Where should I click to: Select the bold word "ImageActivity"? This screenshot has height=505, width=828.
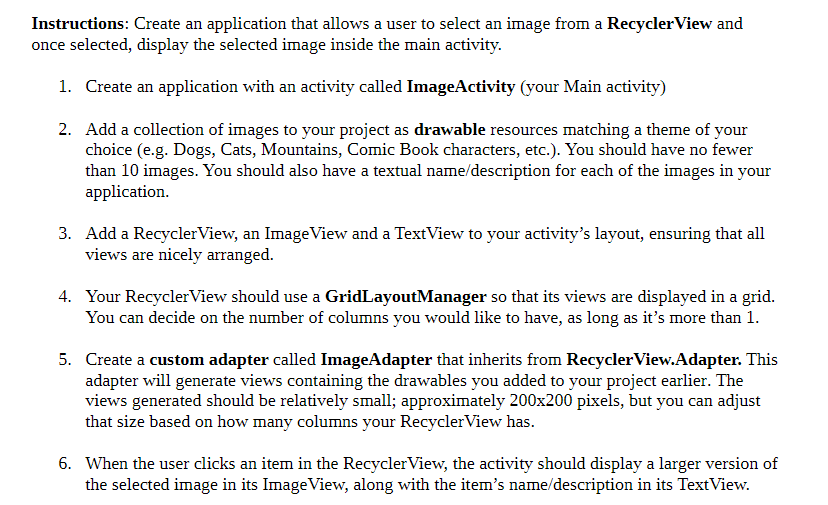(x=460, y=87)
